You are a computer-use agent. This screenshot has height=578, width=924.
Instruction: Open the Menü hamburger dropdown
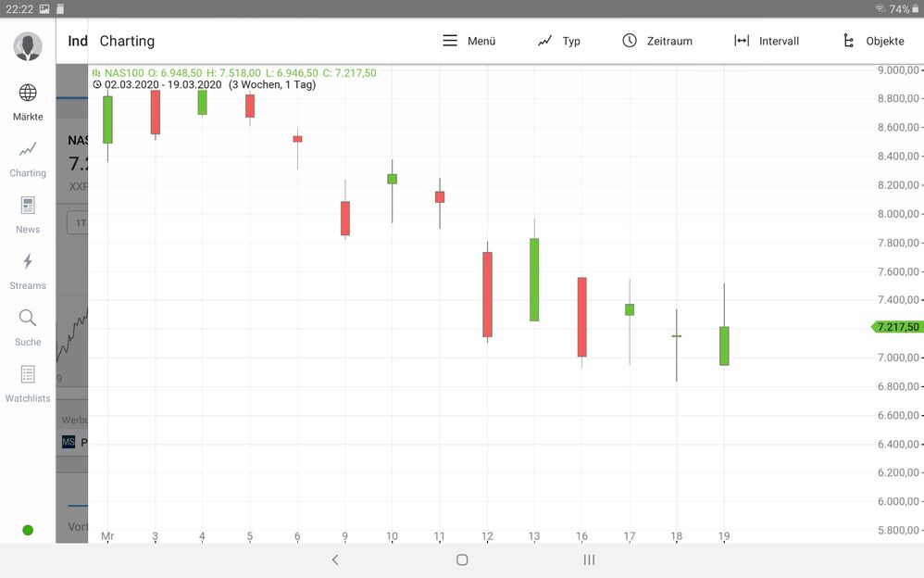[451, 40]
